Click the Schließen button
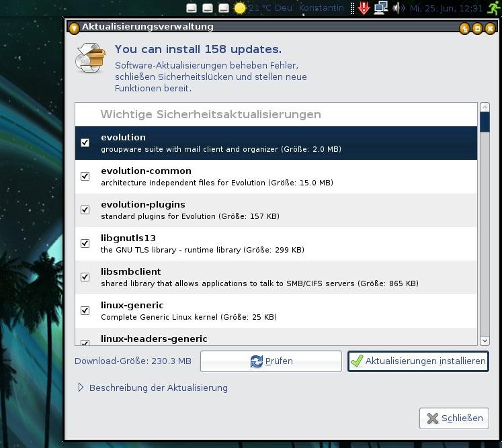Image resolution: width=502 pixels, height=448 pixels. [454, 418]
